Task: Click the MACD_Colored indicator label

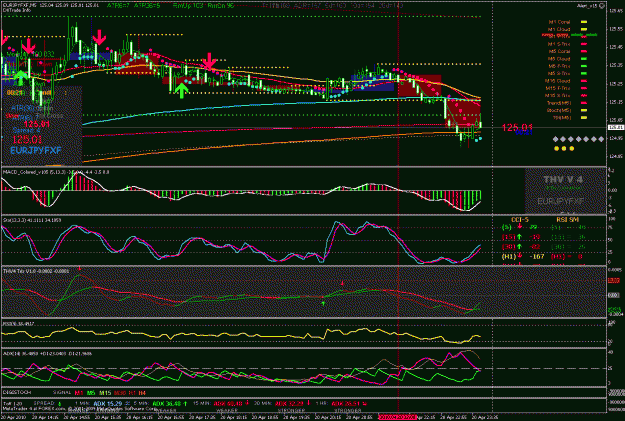Action: (x=56, y=172)
